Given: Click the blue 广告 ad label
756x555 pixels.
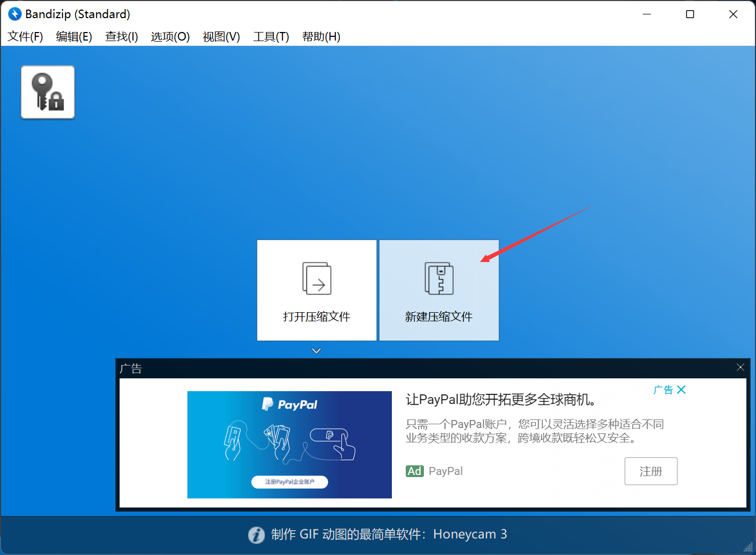Looking at the screenshot, I should click(x=663, y=390).
